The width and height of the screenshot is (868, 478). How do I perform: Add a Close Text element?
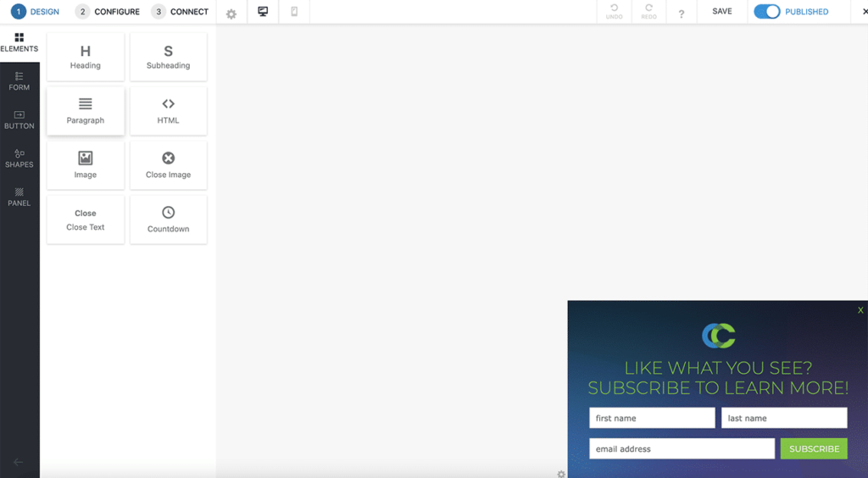pos(86,220)
